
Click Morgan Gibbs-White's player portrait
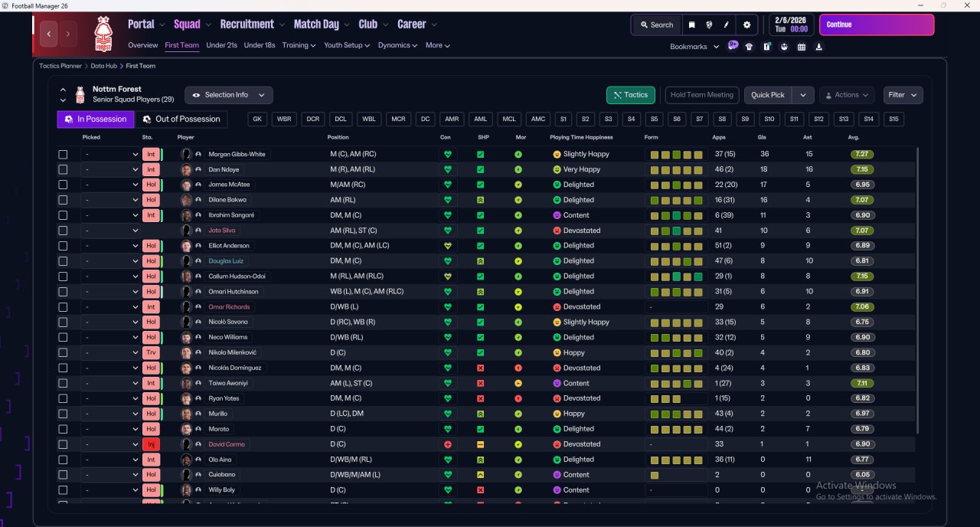tap(185, 154)
